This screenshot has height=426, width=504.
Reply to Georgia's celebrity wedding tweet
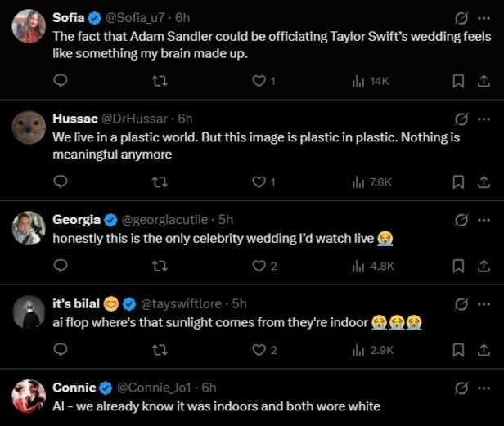coord(60,266)
